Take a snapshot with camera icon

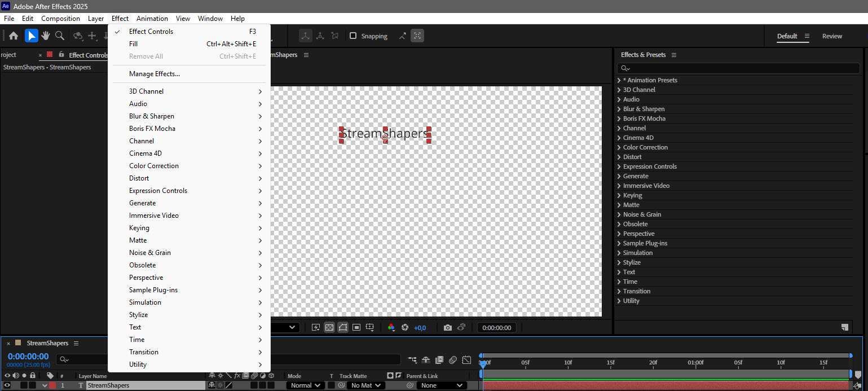tap(448, 327)
